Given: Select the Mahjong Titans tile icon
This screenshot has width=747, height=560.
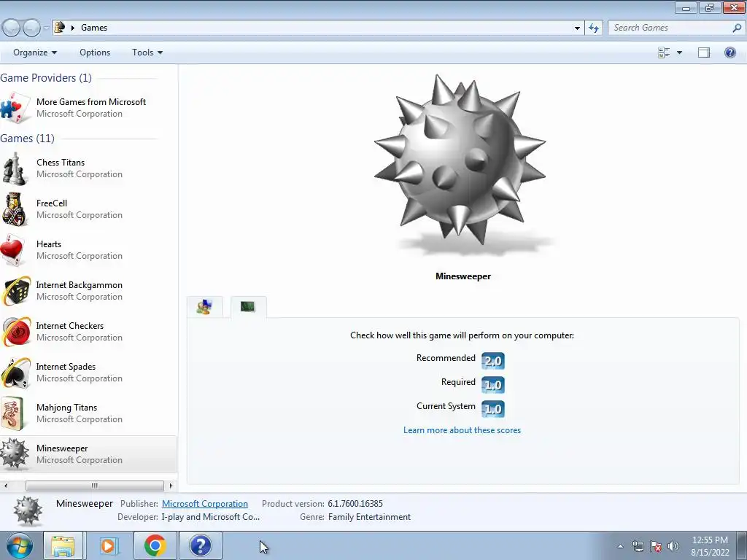Looking at the screenshot, I should click(x=13, y=413).
